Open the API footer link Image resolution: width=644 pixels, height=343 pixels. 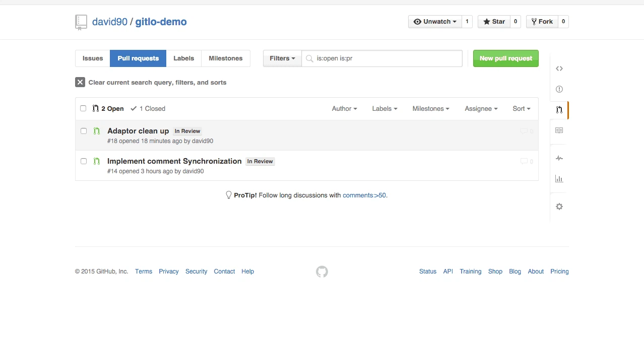click(448, 271)
